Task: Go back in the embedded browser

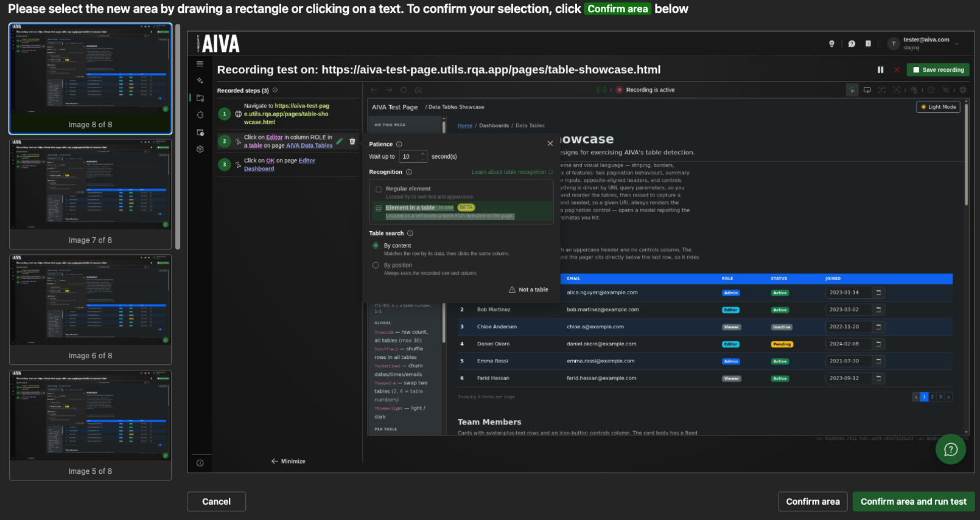Action: [374, 90]
